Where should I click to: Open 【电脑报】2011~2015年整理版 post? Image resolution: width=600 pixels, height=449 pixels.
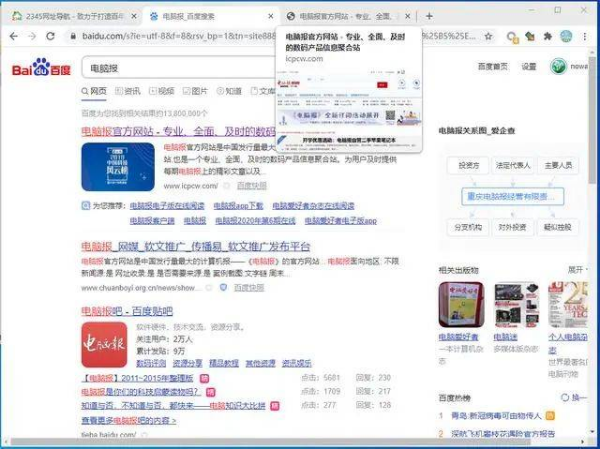[x=137, y=379]
